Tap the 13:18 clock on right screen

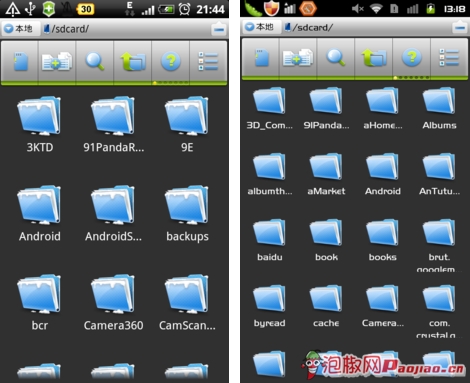(454, 9)
